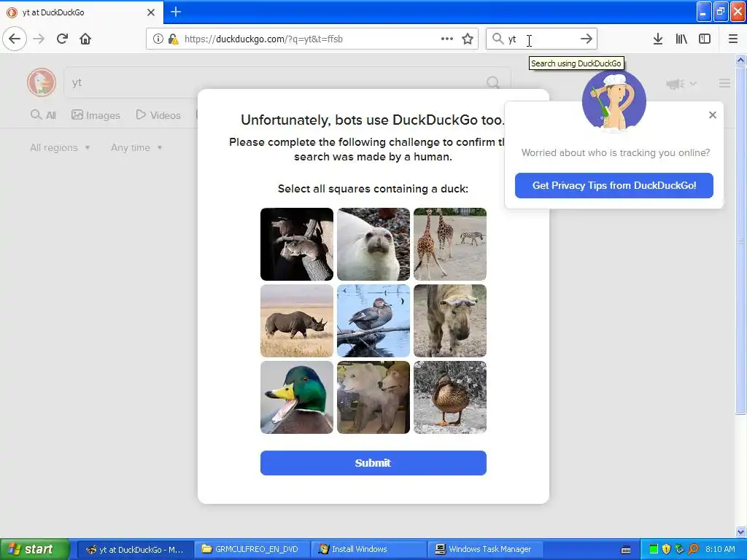747x560 pixels.
Task: Bookmark this page with the star
Action: click(x=468, y=39)
